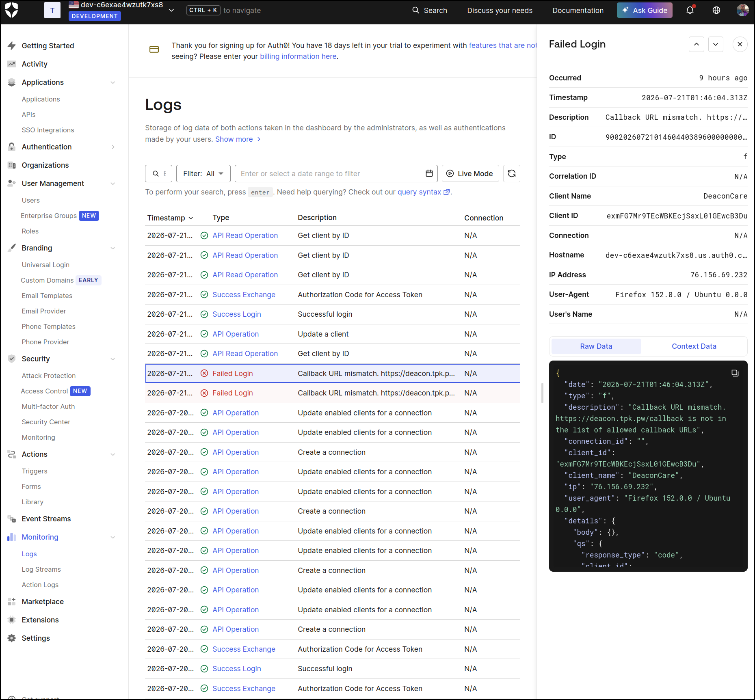This screenshot has height=700, width=755.
Task: Open Universal Login in sidebar
Action: tap(45, 265)
